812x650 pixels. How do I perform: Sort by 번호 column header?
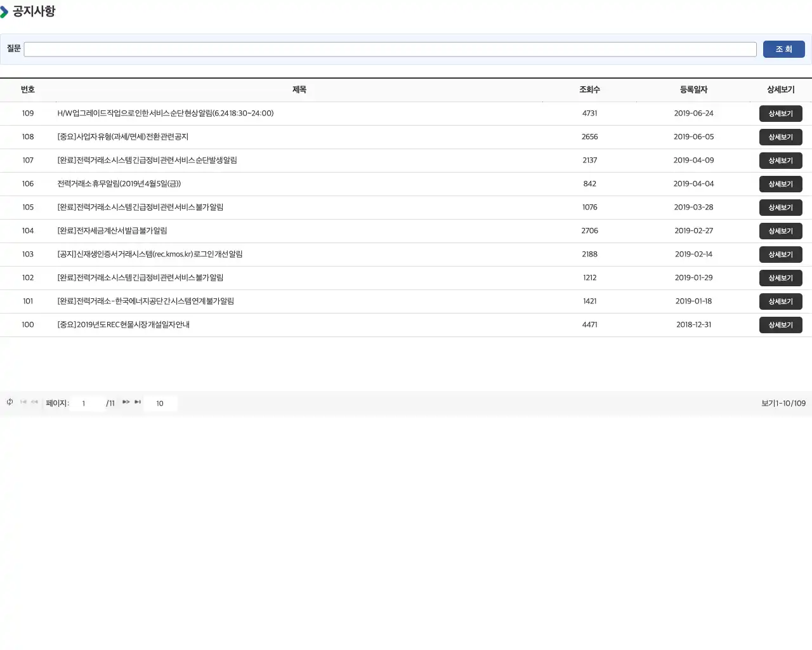[28, 90]
